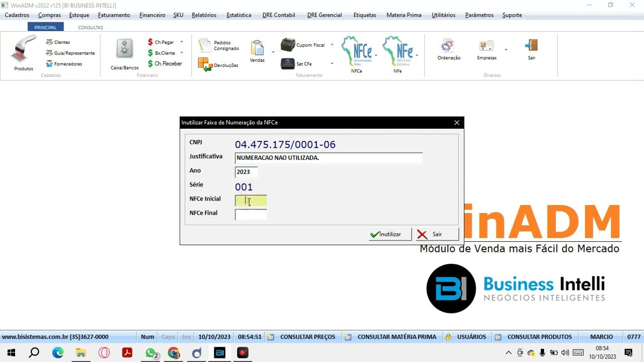The width and height of the screenshot is (644, 362).
Task: Click the Sat CFe device icon
Action: [x=288, y=64]
